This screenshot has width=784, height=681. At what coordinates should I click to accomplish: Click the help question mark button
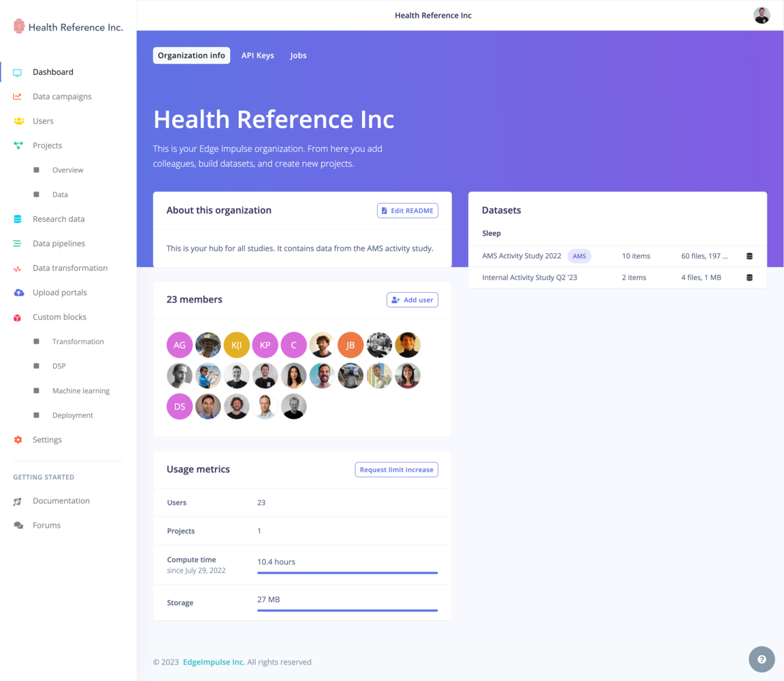click(762, 659)
